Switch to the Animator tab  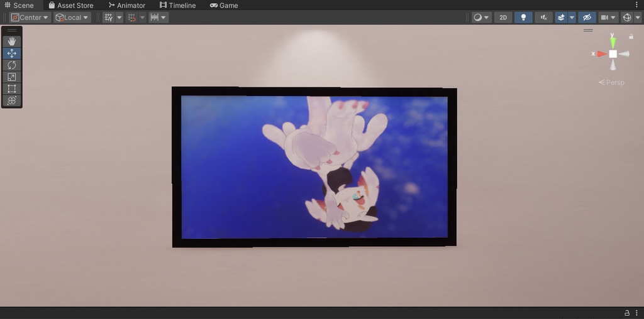point(126,5)
